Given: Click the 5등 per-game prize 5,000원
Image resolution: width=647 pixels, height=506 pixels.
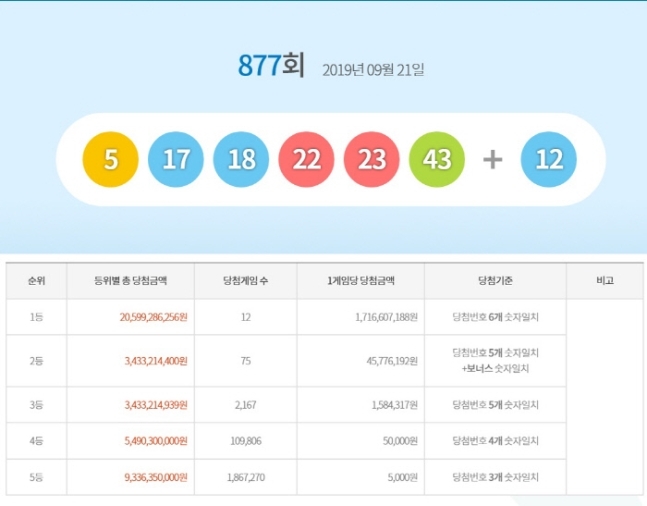Looking at the screenshot, I should tap(397, 477).
